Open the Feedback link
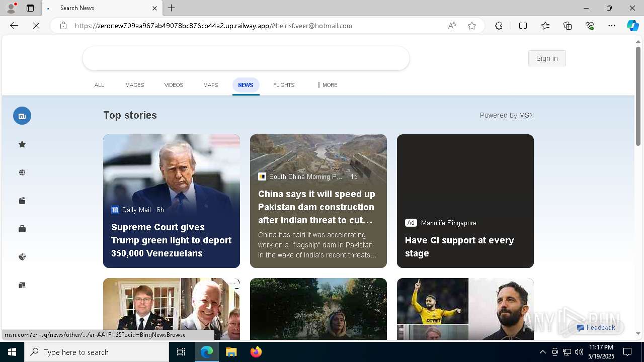The width and height of the screenshot is (644, 362). [596, 327]
